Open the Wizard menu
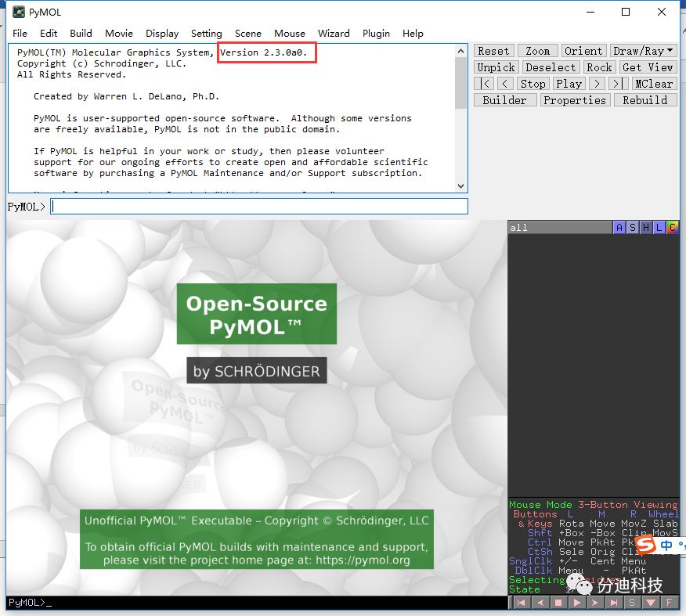Screen dimensions: 686x616 (334, 33)
